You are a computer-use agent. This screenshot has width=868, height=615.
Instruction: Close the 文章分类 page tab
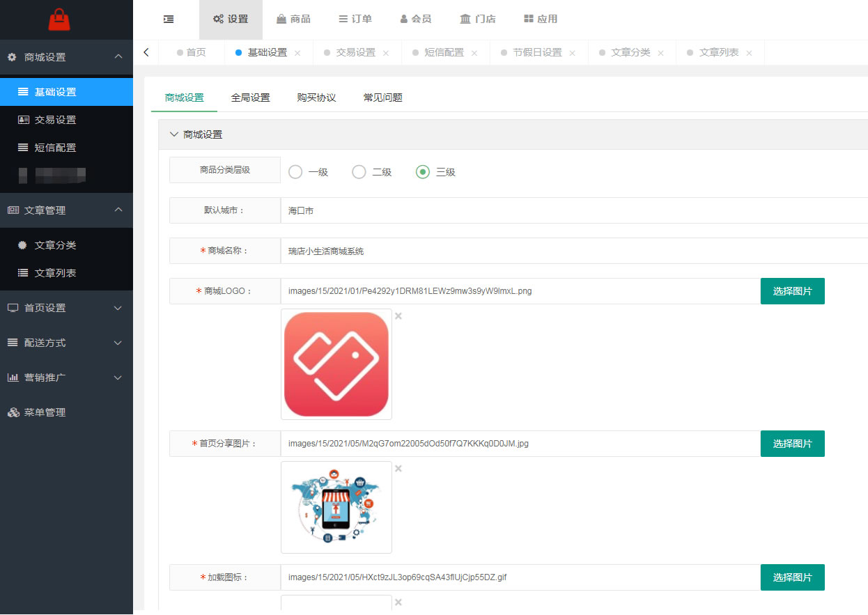661,53
